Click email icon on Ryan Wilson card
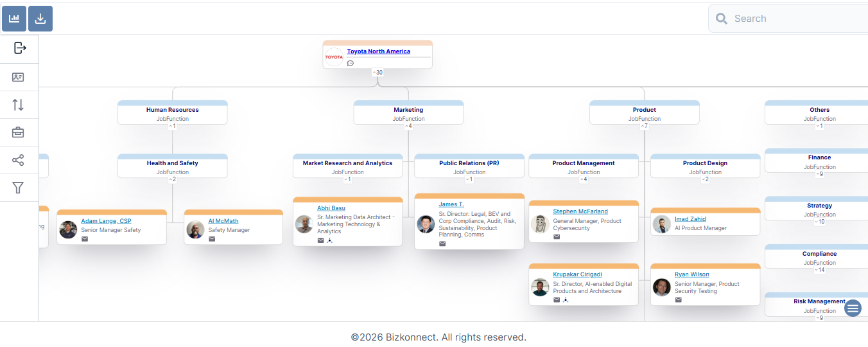 click(x=678, y=299)
